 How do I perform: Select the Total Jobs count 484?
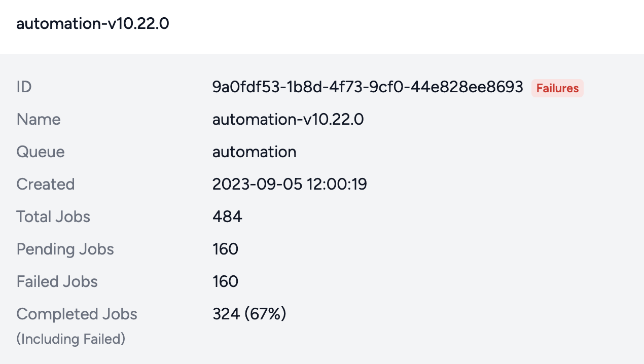click(227, 216)
